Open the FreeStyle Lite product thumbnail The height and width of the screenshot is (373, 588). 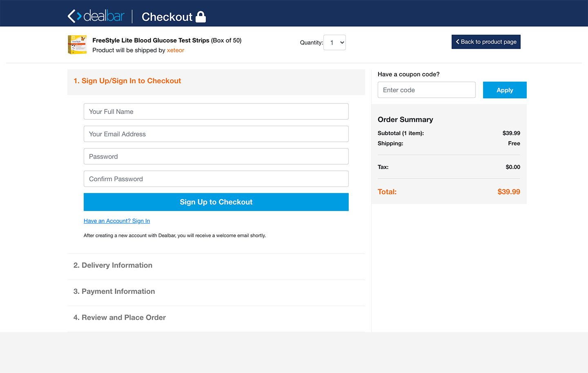click(x=77, y=44)
